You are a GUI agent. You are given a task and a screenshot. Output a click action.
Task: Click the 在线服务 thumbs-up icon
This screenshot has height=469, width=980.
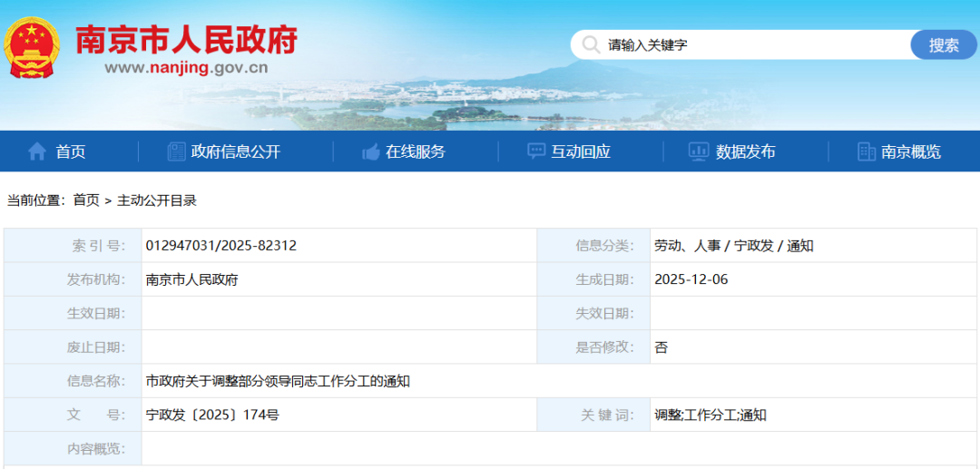[x=370, y=151]
